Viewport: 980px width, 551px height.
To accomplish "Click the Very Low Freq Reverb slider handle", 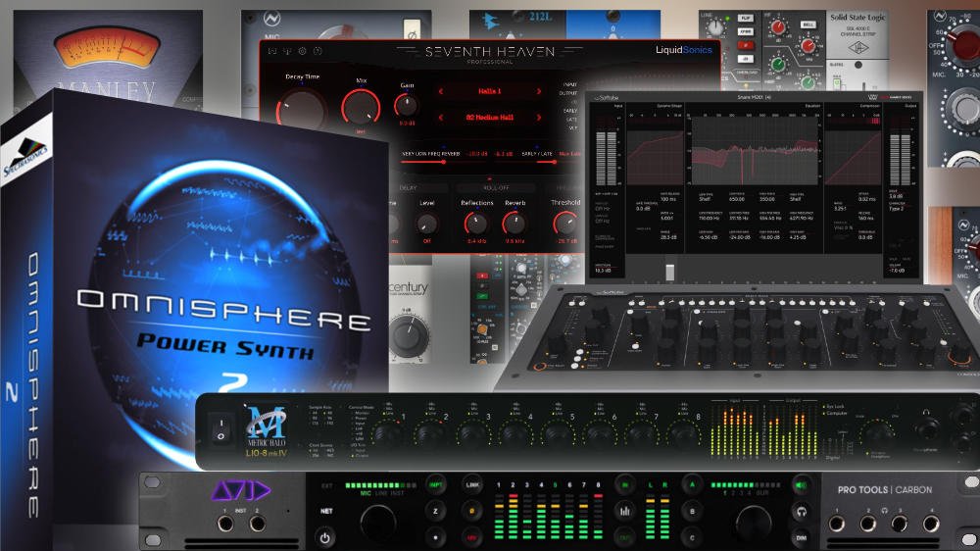I will 443,162.
